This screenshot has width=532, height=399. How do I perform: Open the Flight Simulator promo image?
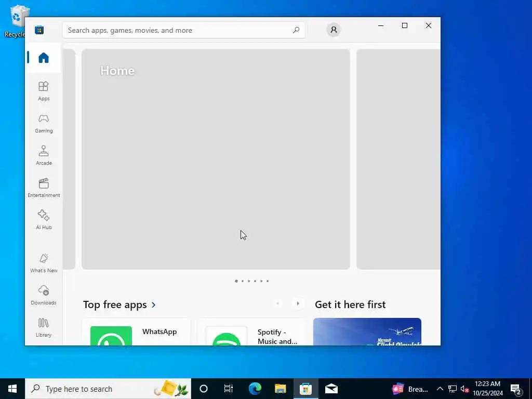[x=367, y=332]
